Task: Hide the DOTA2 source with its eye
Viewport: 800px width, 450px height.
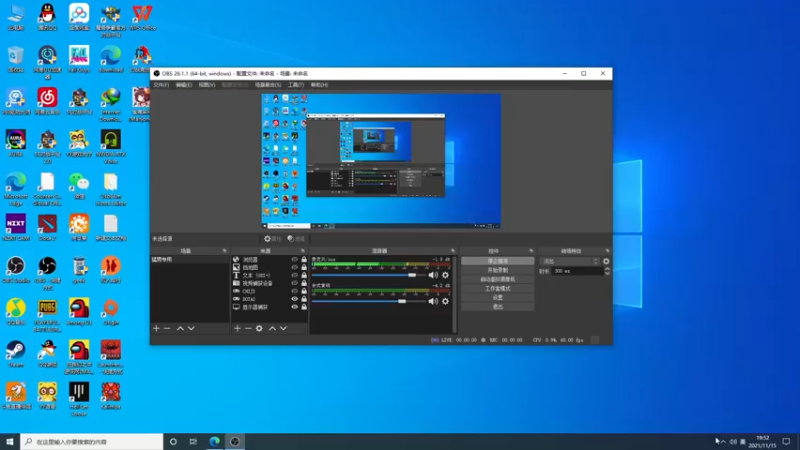Action: click(x=294, y=299)
